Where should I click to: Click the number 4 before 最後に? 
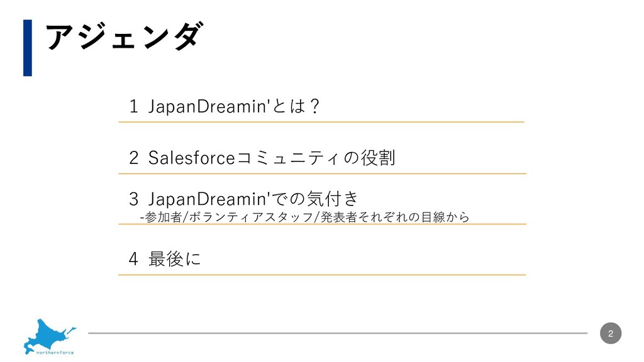(133, 259)
